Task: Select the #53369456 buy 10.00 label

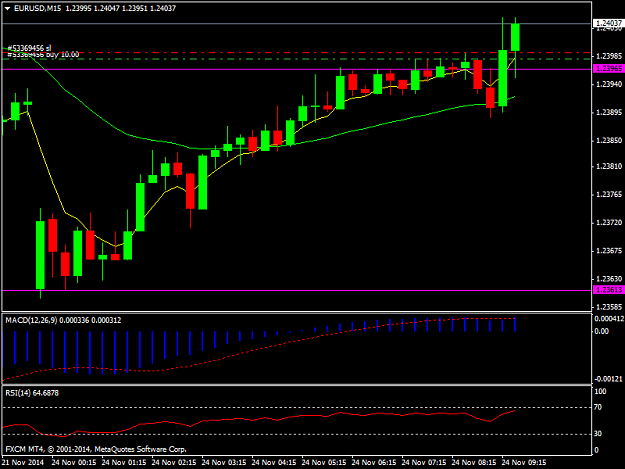Action: pyautogui.click(x=43, y=55)
